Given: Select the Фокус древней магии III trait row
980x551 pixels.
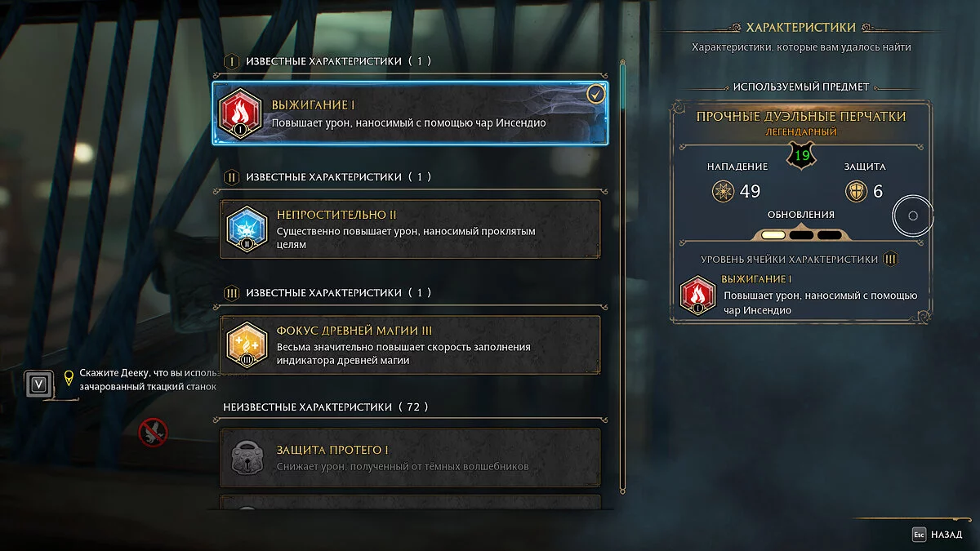Looking at the screenshot, I should [410, 345].
